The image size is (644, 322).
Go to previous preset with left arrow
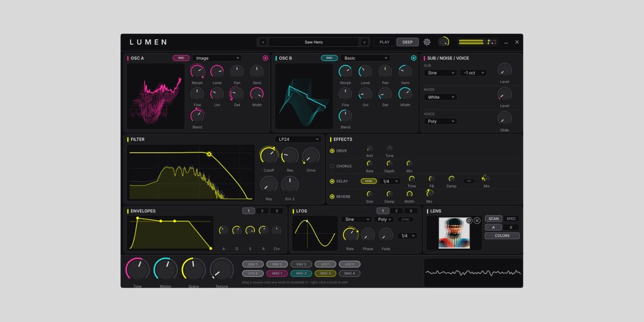click(x=263, y=42)
